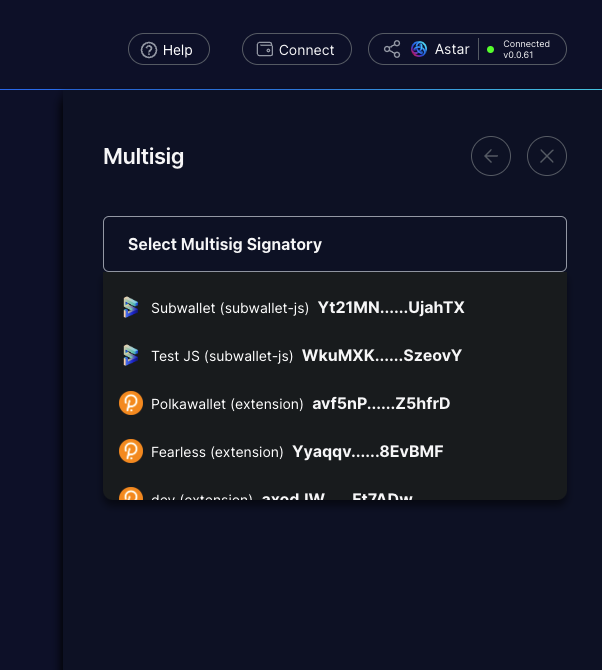Go back using the left arrow button
The height and width of the screenshot is (670, 602).
coord(491,156)
